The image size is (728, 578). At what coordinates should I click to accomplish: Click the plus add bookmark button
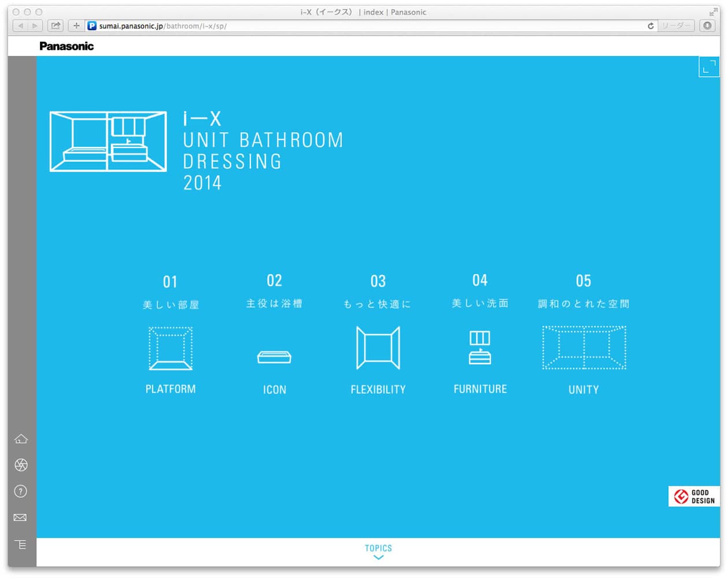(x=76, y=25)
